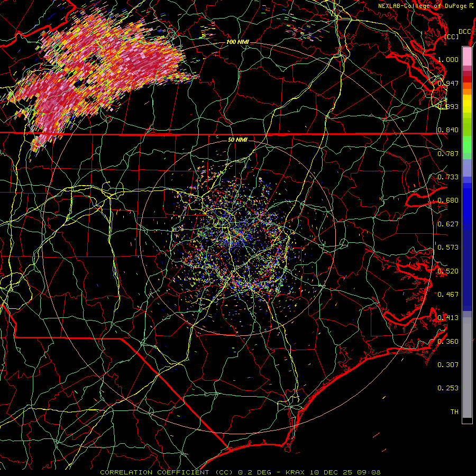Pick the bright green color bar segment
Screen dimensions: 476x476
coord(467,144)
